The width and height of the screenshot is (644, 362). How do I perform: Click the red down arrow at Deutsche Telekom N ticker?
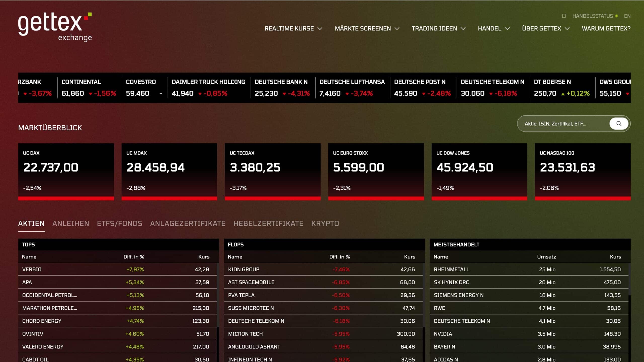(x=491, y=94)
